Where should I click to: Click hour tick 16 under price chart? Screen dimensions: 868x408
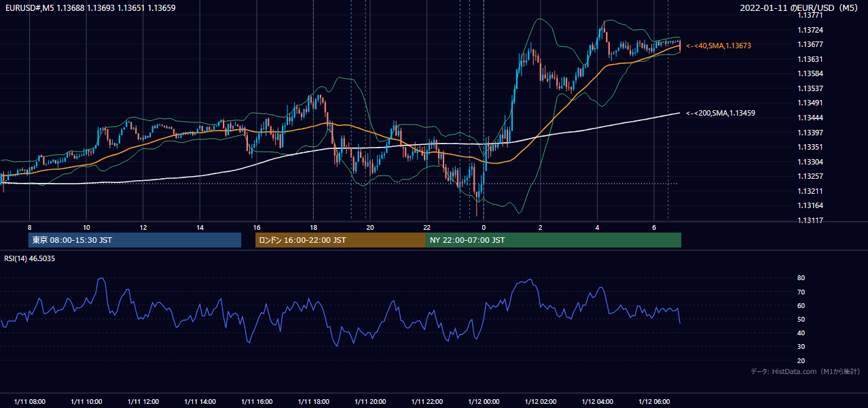click(257, 227)
